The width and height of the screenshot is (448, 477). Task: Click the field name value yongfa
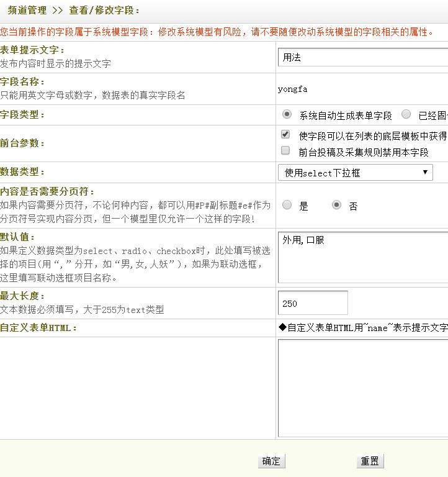(292, 89)
